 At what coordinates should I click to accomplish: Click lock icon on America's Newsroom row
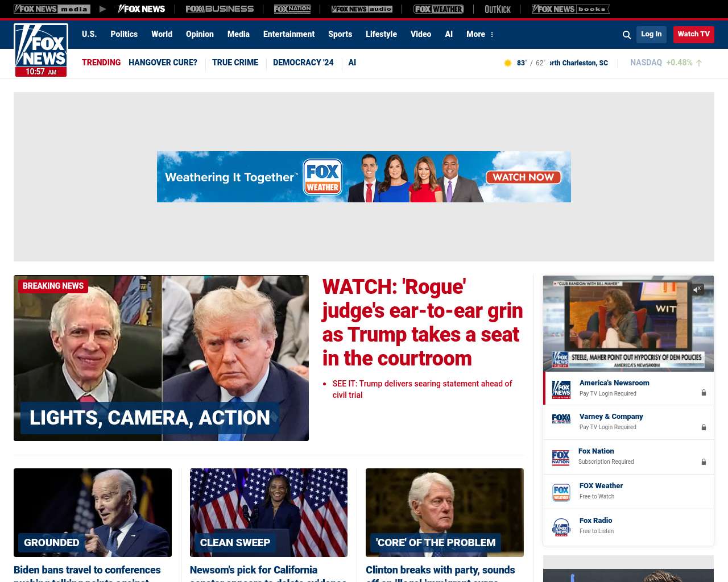[x=704, y=393]
